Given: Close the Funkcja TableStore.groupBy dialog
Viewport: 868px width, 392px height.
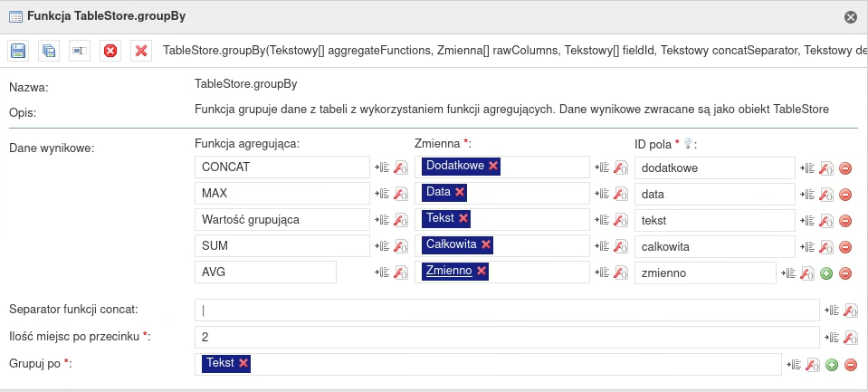Looking at the screenshot, I should coord(851,17).
